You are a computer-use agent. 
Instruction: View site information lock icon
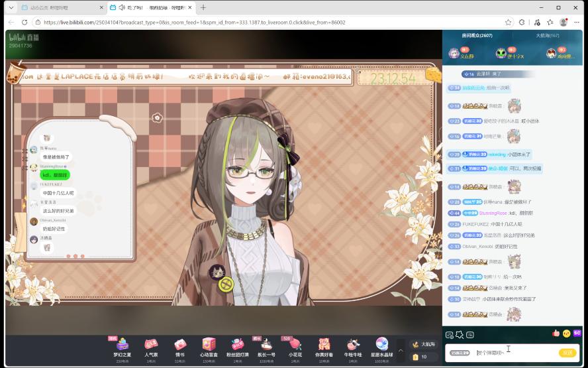tap(38, 23)
